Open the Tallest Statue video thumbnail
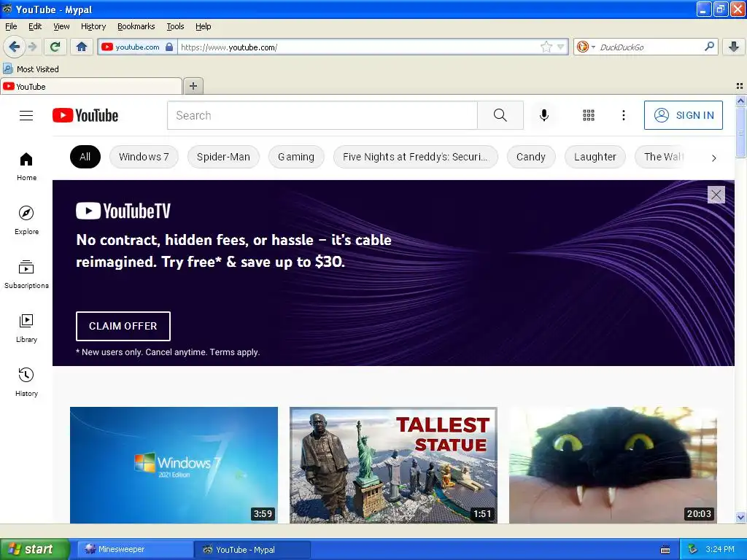Image resolution: width=747 pixels, height=560 pixels. [393, 464]
